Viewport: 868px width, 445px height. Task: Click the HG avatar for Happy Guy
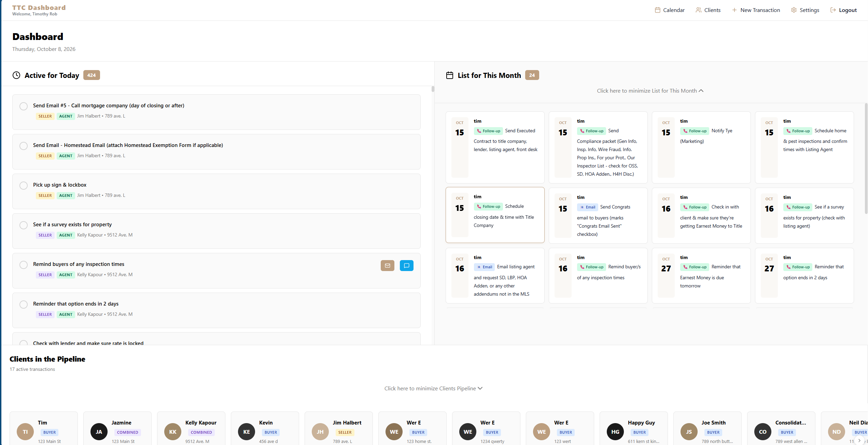click(x=615, y=432)
